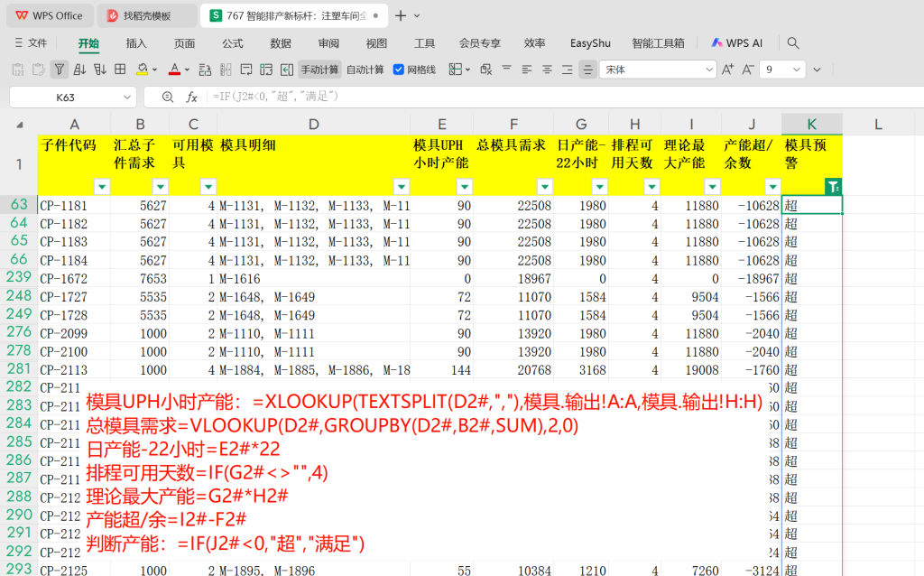The image size is (924, 576).
Task: Open active filter button on 模具预警 column
Action: point(833,187)
